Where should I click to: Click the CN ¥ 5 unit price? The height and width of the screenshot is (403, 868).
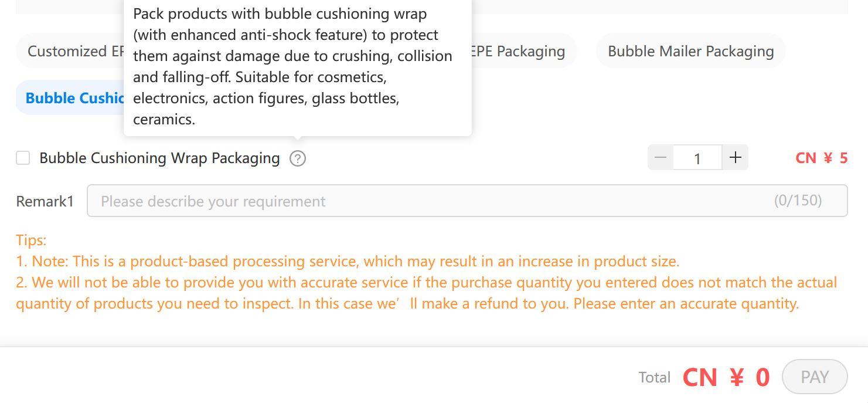click(821, 158)
